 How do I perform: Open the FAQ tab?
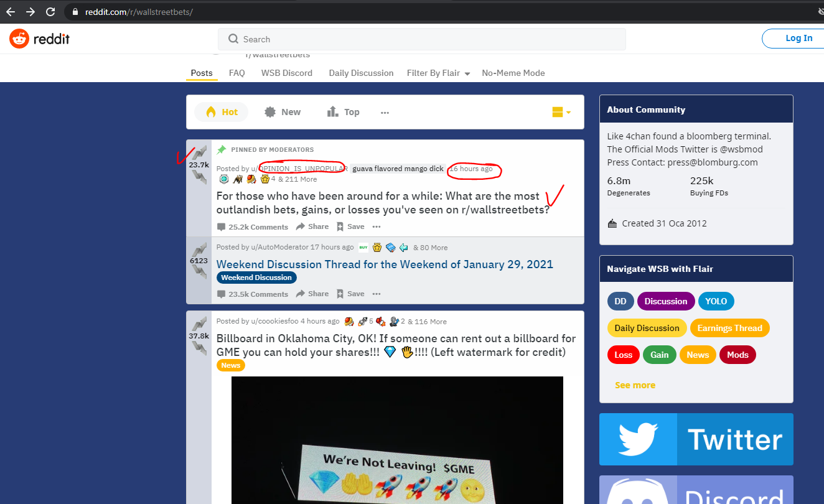[237, 73]
